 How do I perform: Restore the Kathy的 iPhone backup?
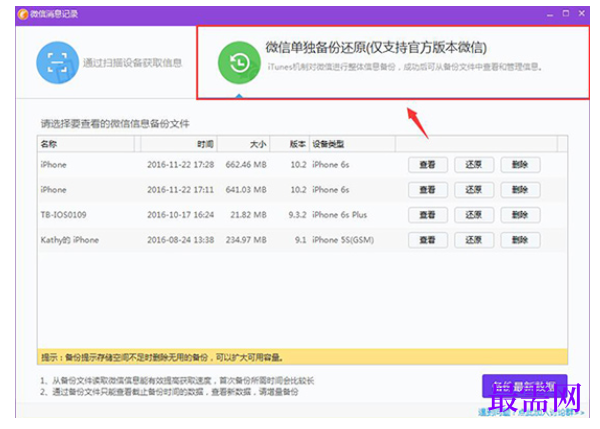(474, 240)
